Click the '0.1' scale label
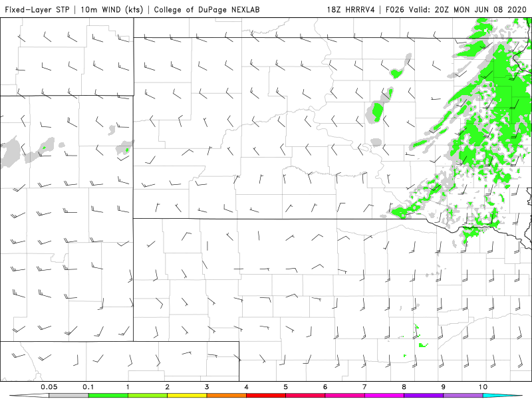 coord(88,387)
